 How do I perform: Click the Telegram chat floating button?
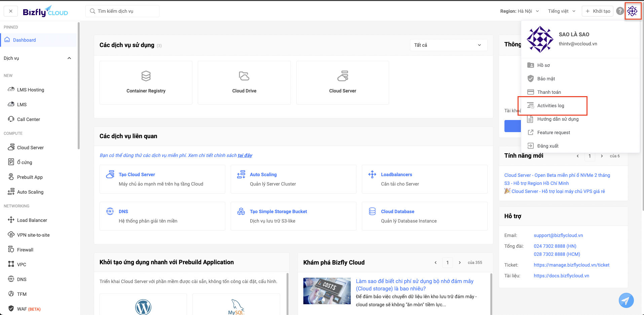[x=626, y=300]
